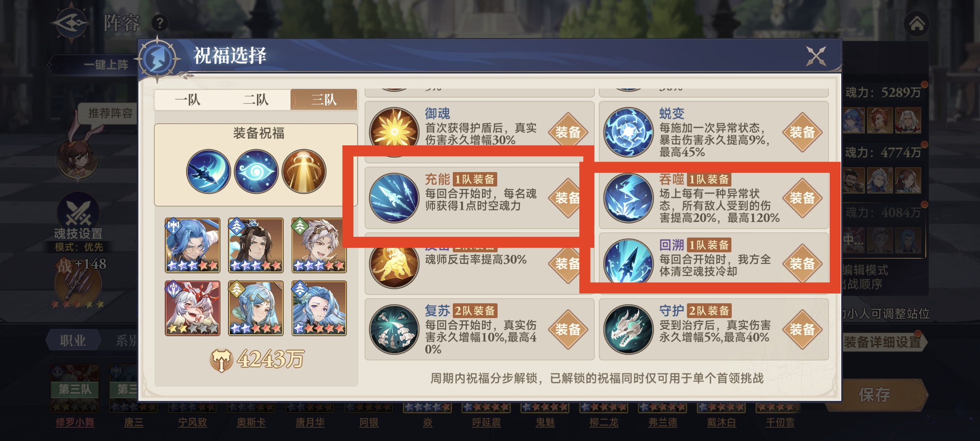
Task: Select the 充能 blessing icon
Action: [x=394, y=198]
